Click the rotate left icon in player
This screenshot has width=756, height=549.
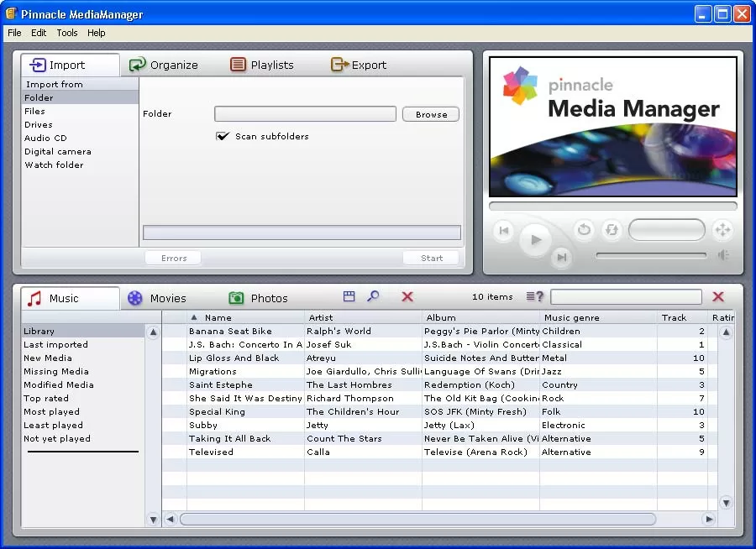(x=584, y=229)
